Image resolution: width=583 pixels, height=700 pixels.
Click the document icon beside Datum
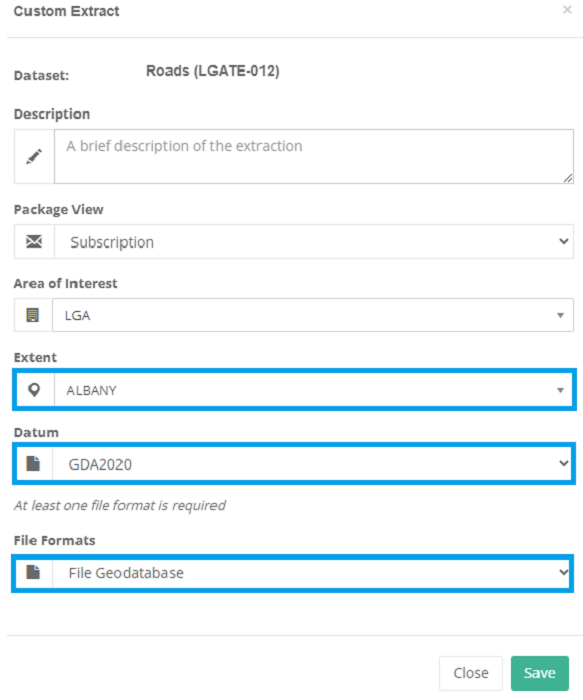click(x=33, y=464)
